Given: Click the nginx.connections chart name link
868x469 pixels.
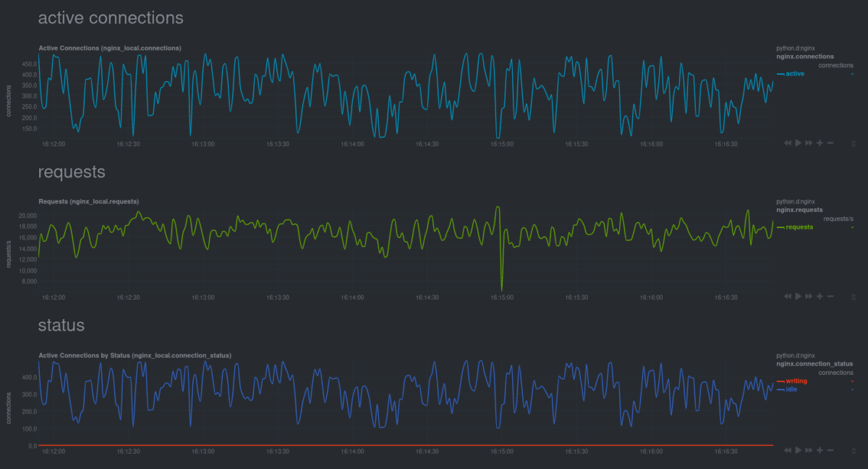Looking at the screenshot, I should pyautogui.click(x=804, y=56).
